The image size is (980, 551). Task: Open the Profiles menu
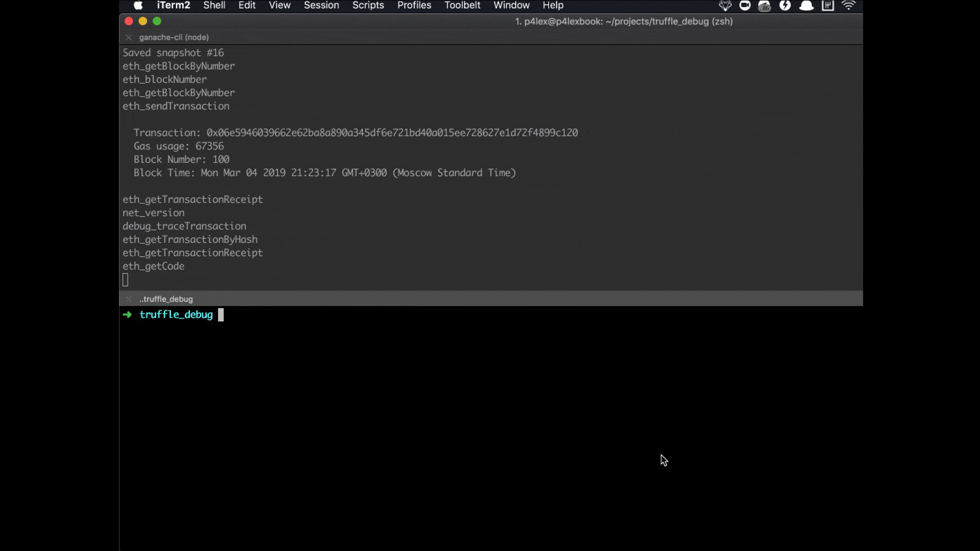point(414,6)
